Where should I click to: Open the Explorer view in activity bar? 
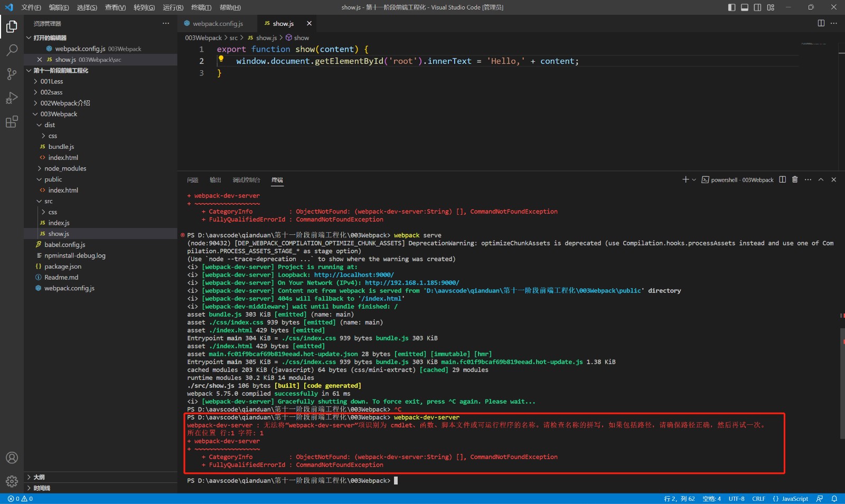click(x=12, y=26)
